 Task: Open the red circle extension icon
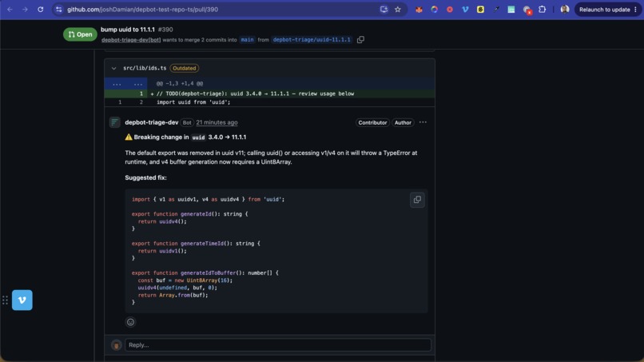tap(450, 10)
